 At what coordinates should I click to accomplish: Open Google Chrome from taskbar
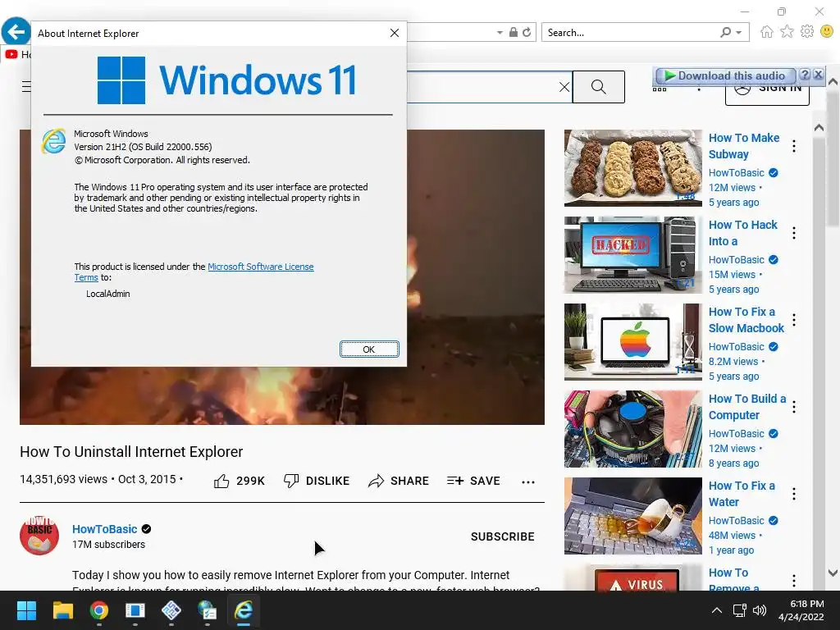tap(98, 610)
